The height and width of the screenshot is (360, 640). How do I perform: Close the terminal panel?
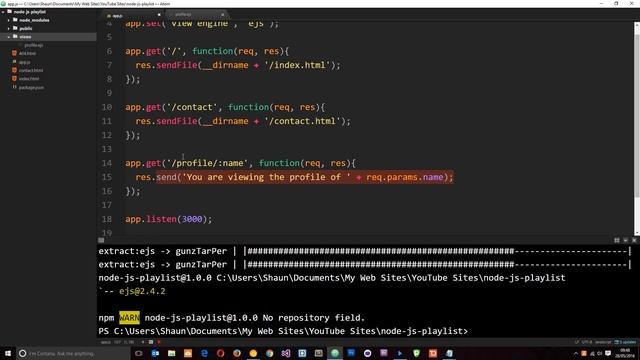pos(634,240)
